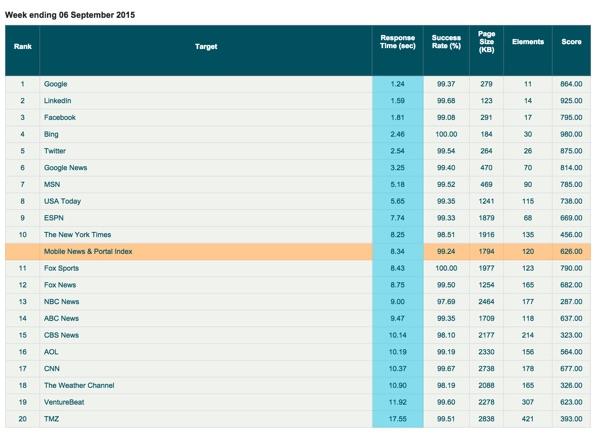Click The New York Times score 456.00
The height and width of the screenshot is (436, 600).
pos(571,235)
